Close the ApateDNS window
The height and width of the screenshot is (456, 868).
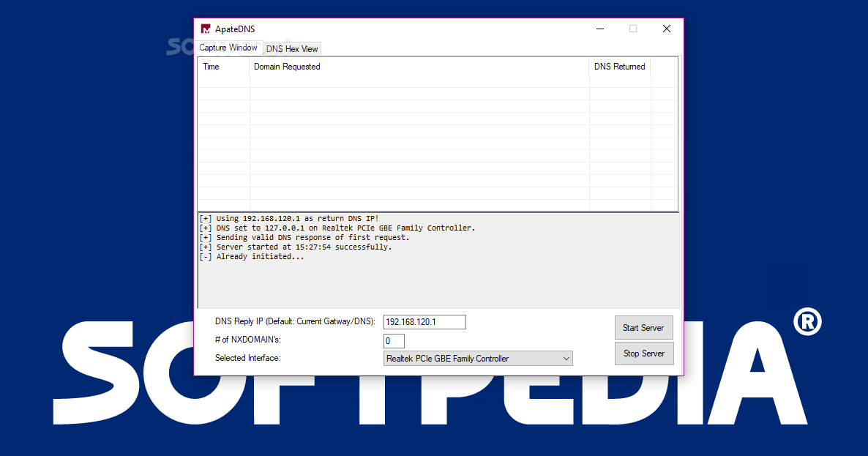667,29
